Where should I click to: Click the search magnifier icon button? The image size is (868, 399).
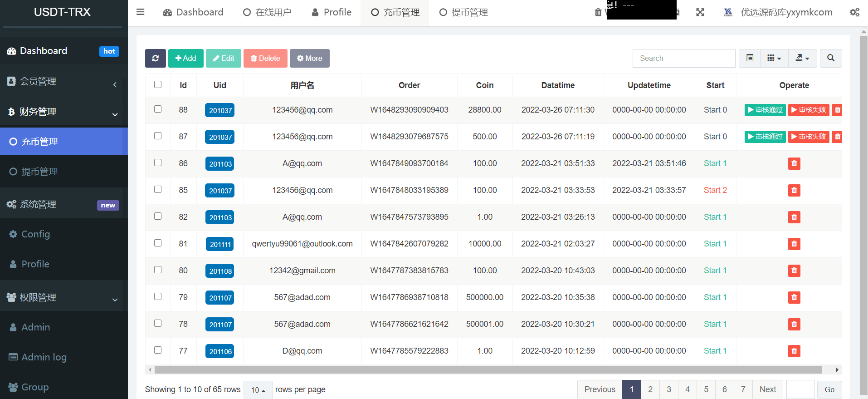830,58
